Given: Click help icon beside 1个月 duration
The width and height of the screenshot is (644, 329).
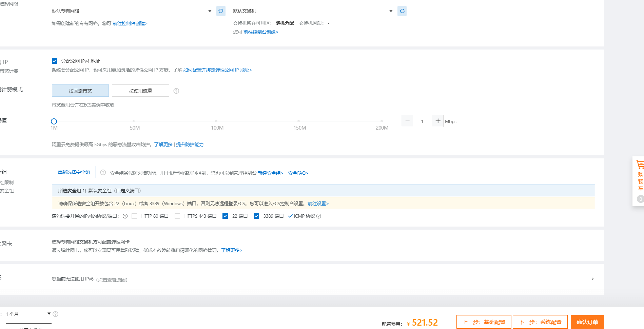Looking at the screenshot, I should (x=56, y=314).
